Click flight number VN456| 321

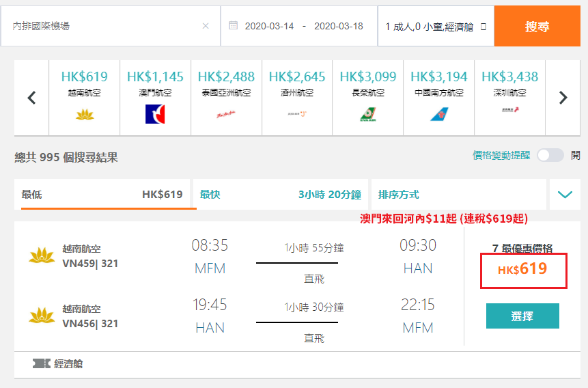(90, 324)
